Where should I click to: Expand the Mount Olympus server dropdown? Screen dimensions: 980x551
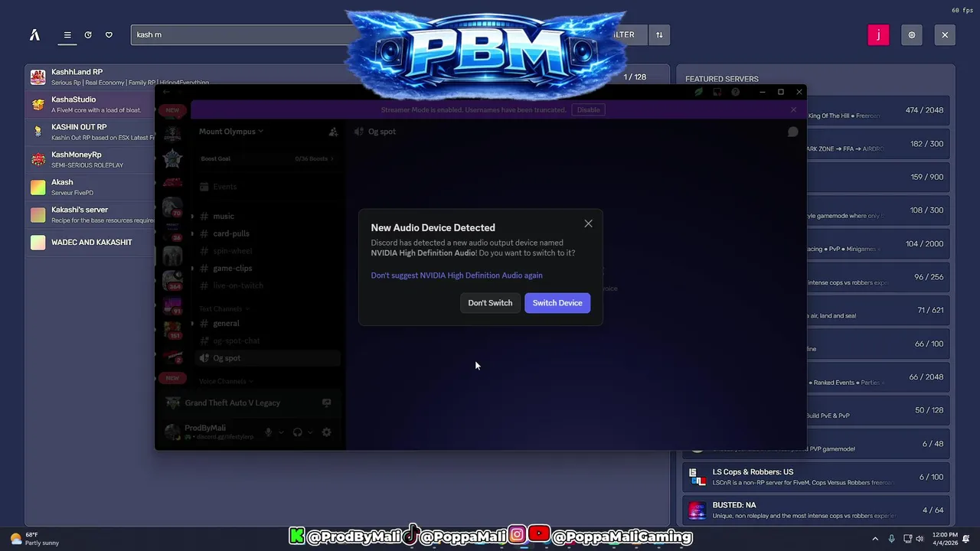230,132
